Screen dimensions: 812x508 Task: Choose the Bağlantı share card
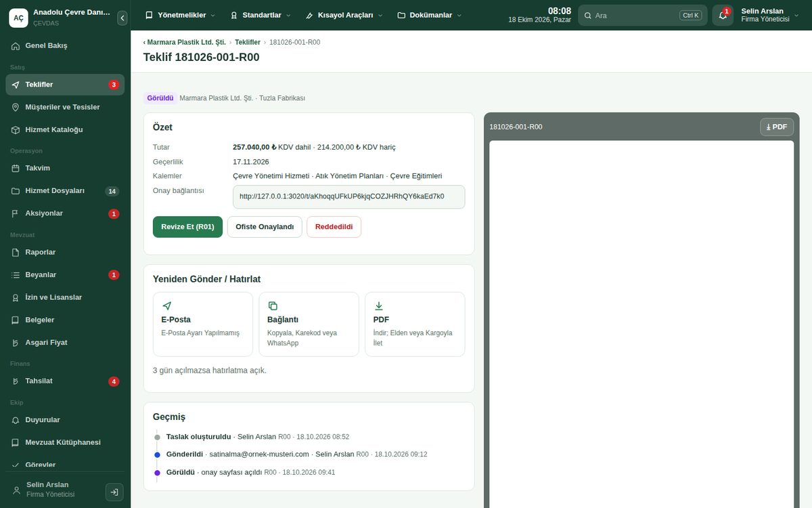(x=309, y=324)
